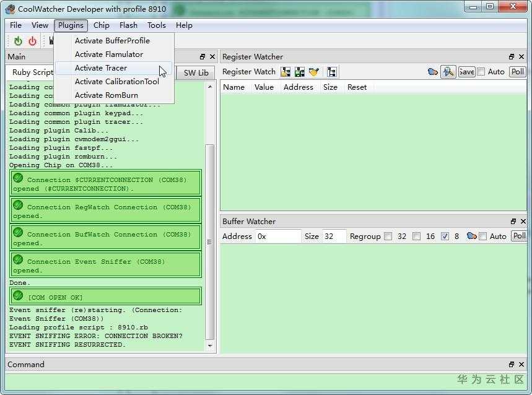The width and height of the screenshot is (532, 395).
Task: Click the green register tree icon
Action: pyautogui.click(x=300, y=72)
